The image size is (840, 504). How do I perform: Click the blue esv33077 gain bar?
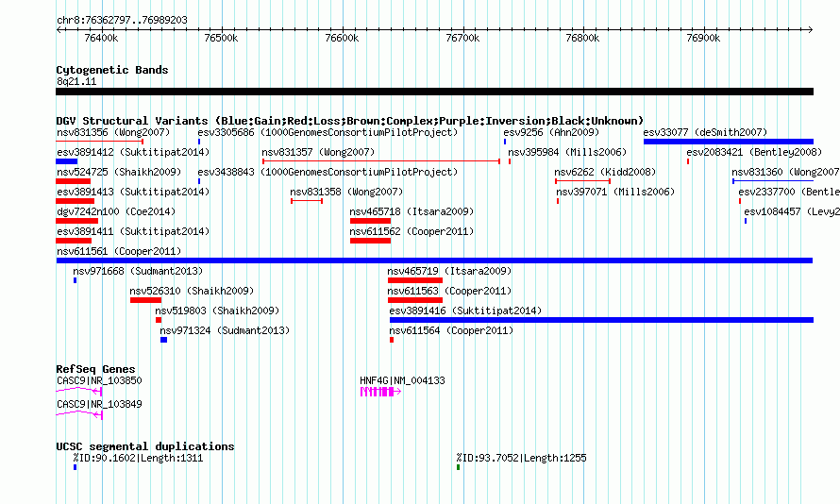tap(729, 142)
